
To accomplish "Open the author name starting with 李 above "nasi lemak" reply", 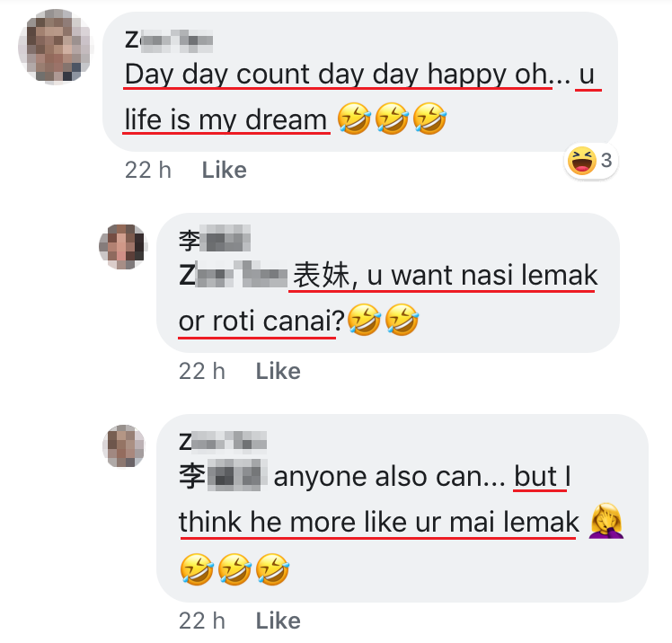I will click(x=214, y=241).
